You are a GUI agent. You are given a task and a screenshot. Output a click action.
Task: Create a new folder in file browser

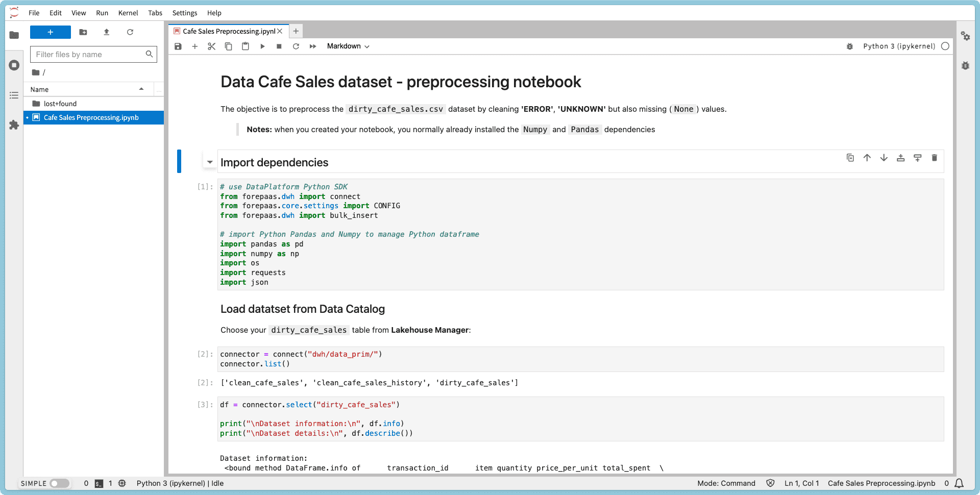point(83,32)
